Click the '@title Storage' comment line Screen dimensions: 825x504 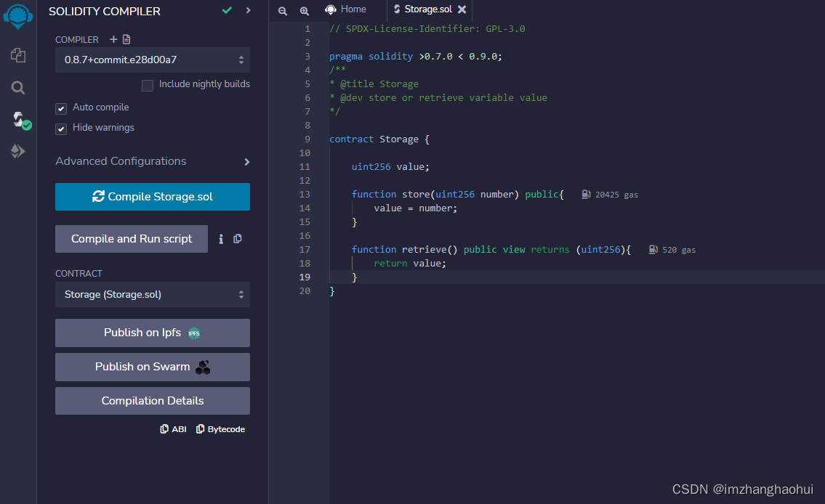[374, 84]
